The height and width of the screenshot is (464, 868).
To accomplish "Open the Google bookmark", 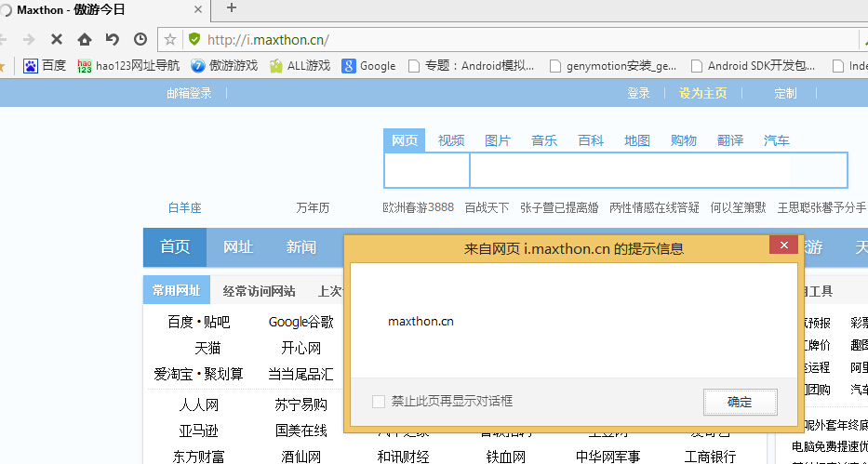I will 368,66.
